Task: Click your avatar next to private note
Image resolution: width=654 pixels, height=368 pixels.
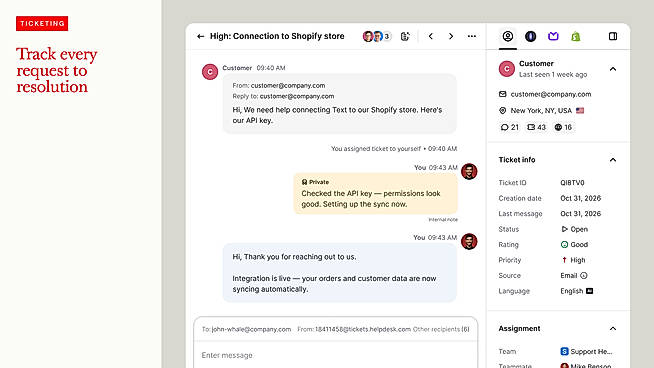Action: (x=469, y=171)
